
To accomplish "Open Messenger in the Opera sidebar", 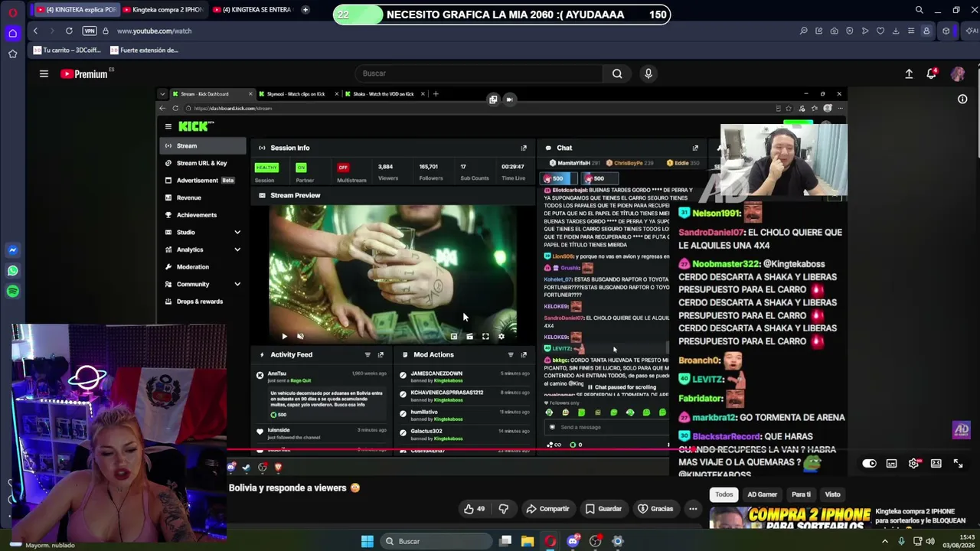I will (12, 250).
